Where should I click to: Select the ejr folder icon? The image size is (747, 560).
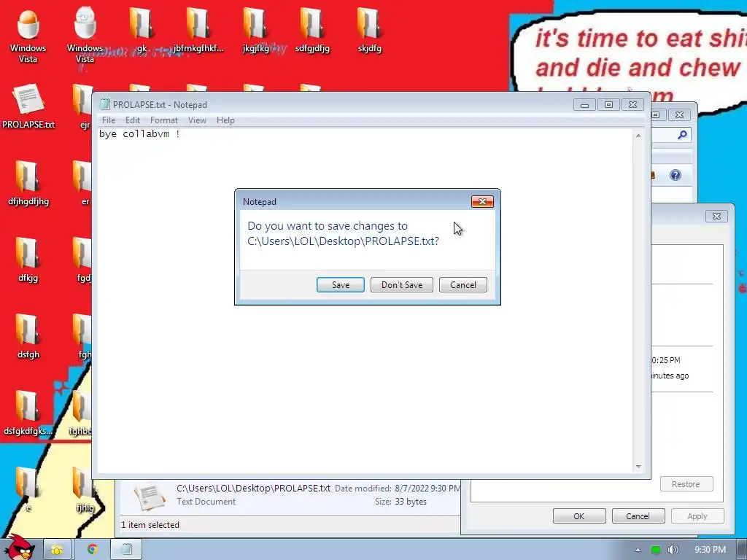pyautogui.click(x=83, y=106)
